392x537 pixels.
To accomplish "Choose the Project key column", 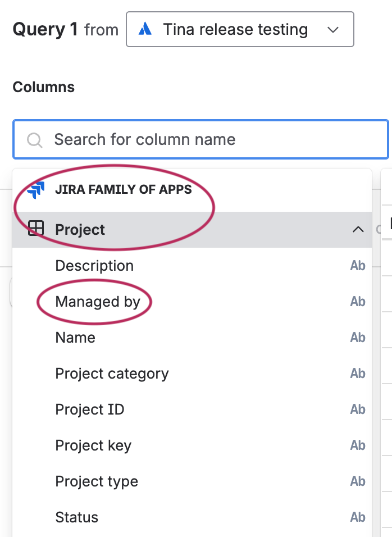I will (93, 445).
